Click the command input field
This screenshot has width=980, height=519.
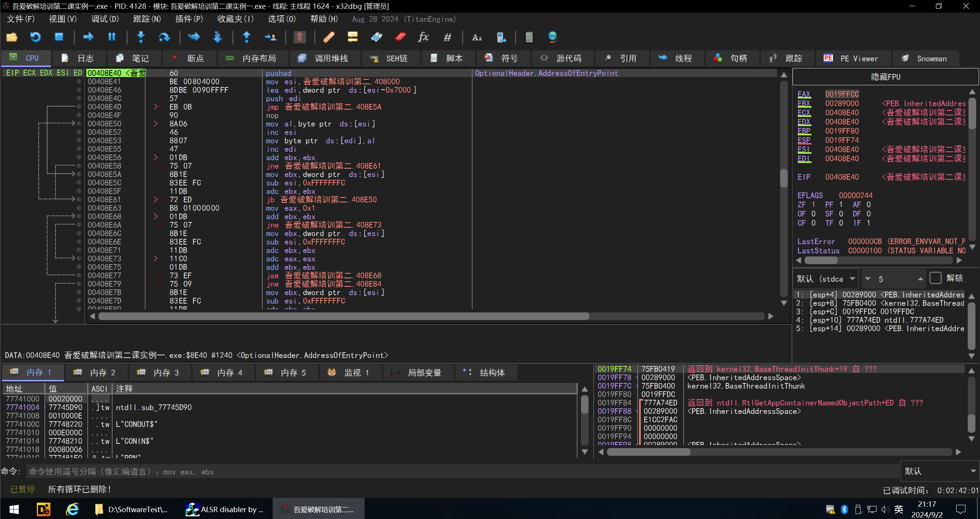pos(463,471)
